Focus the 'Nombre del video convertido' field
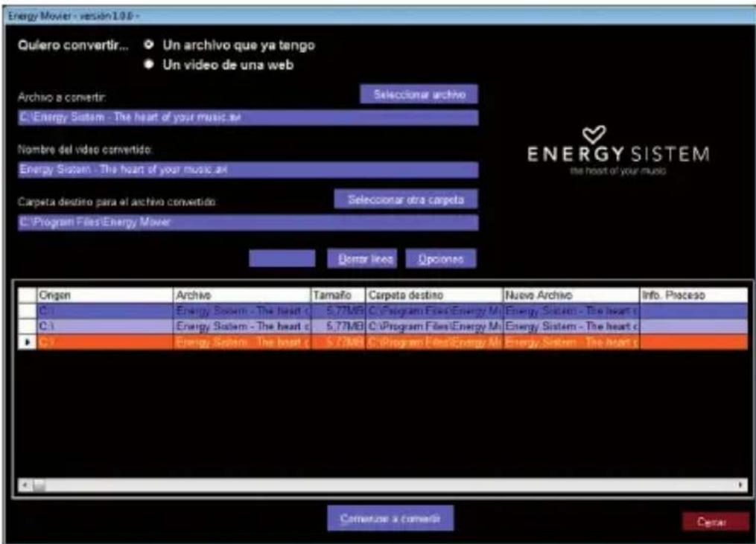The image size is (756, 544). pos(248,170)
